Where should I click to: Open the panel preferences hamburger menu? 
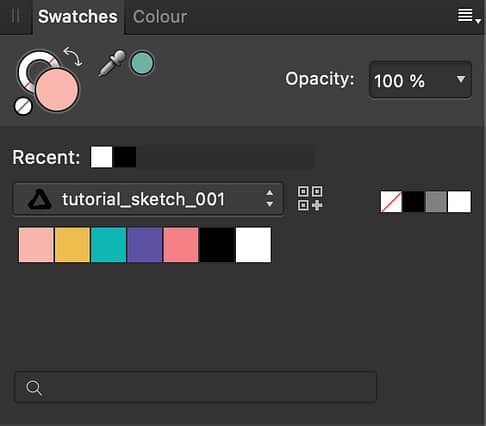coord(468,16)
